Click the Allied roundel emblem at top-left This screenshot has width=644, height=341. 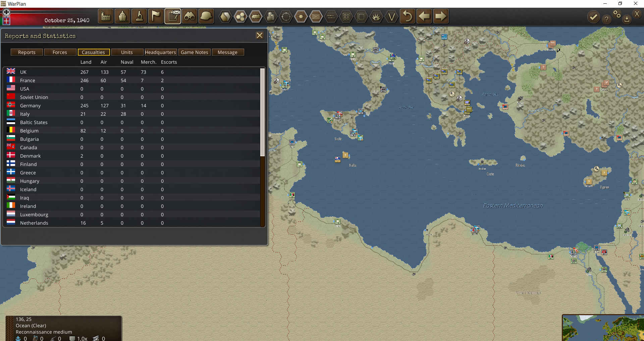click(6, 12)
